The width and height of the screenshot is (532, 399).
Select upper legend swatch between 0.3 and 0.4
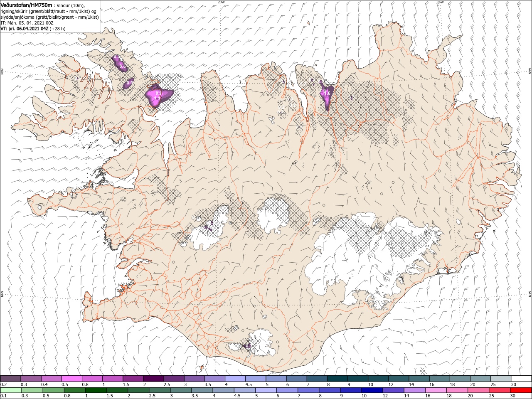[x=31, y=378]
